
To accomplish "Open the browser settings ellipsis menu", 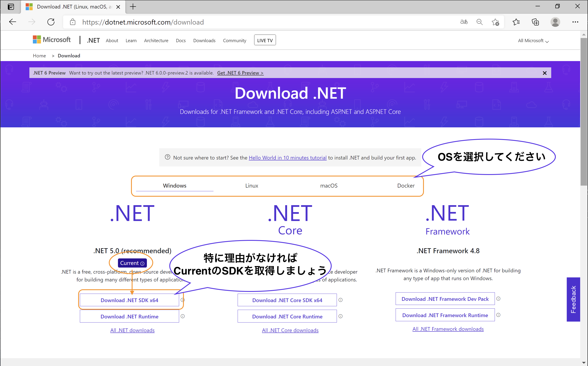I will click(575, 22).
